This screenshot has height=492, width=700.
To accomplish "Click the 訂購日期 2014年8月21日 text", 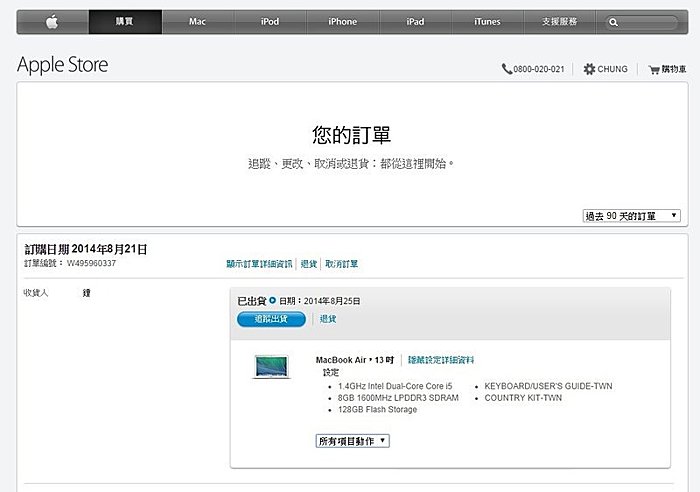I will point(86,249).
